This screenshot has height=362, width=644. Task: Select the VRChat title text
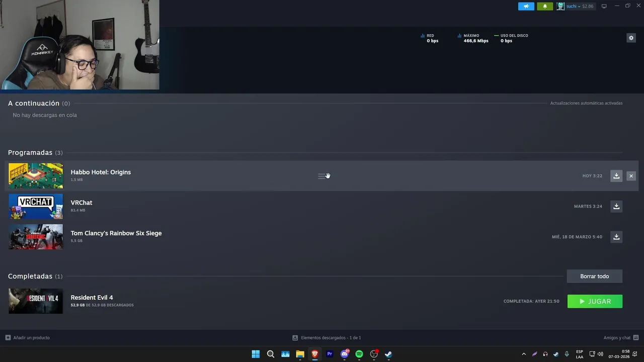click(x=82, y=203)
